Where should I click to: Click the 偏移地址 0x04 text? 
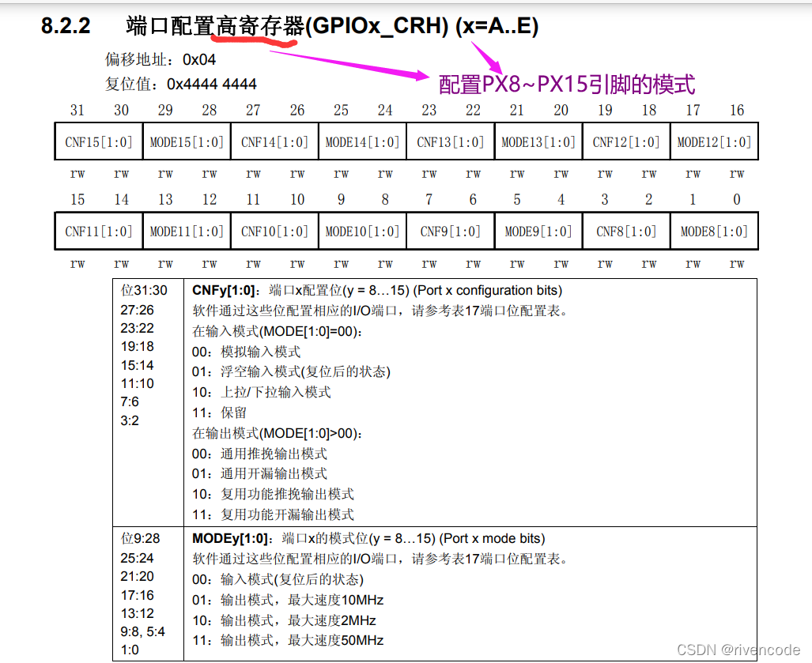pyautogui.click(x=161, y=59)
